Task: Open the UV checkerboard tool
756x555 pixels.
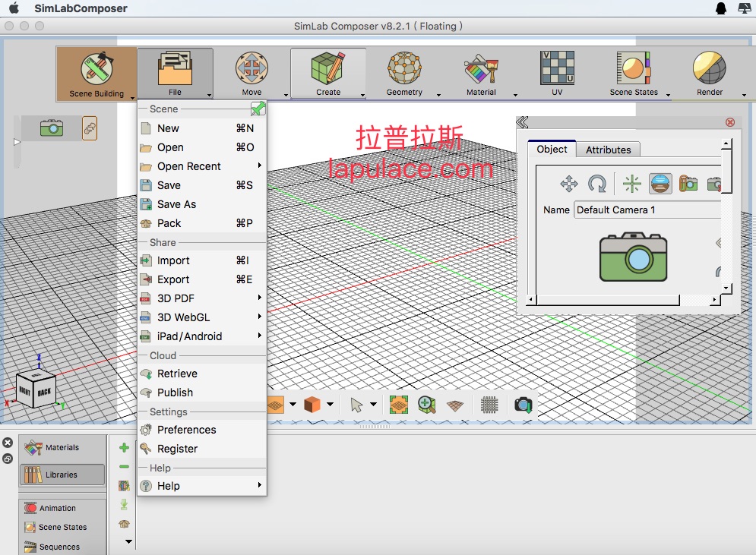Action: 558,68
